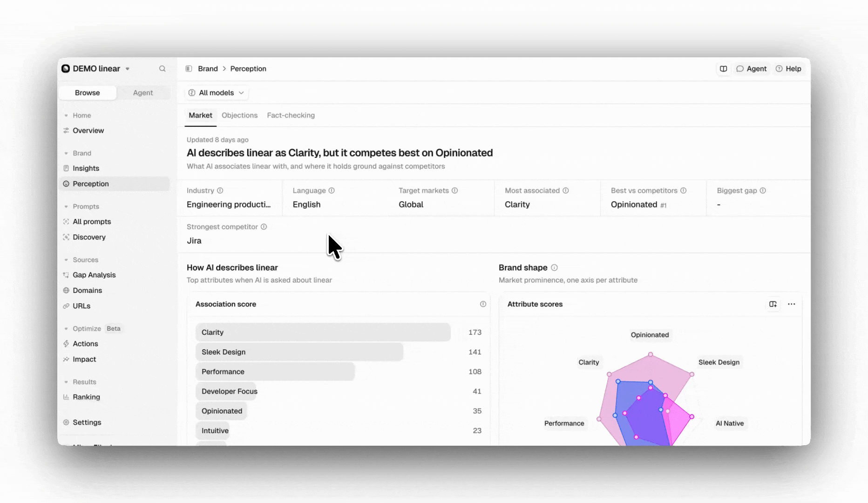Open Discovery page in sidebar
The height and width of the screenshot is (503, 868).
pos(115,237)
